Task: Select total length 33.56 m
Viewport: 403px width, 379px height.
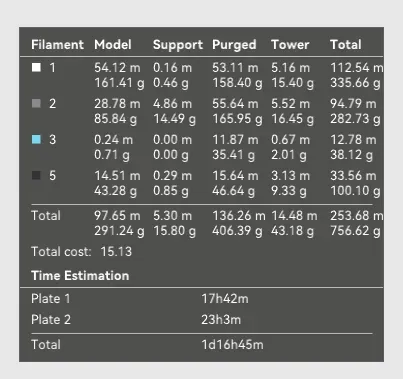Action: coord(353,176)
